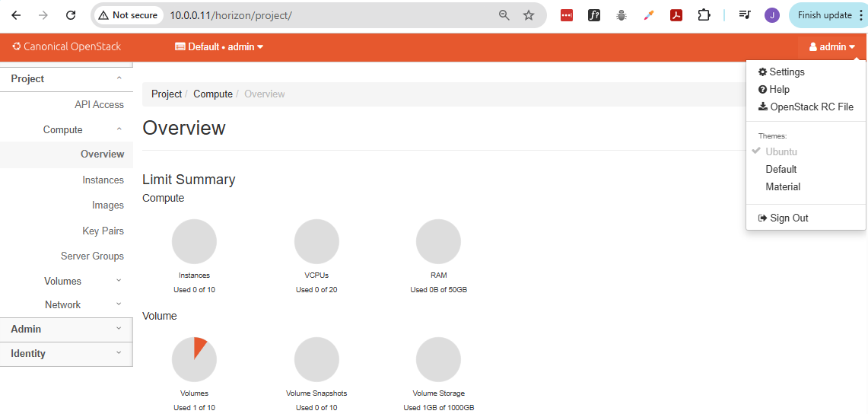Switch to the Material theme
868x414 pixels.
point(783,186)
